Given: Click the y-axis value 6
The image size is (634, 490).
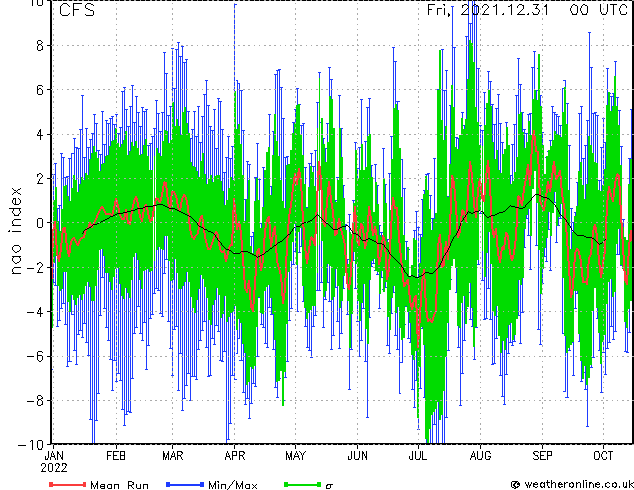Looking at the screenshot, I should [x=40, y=90].
